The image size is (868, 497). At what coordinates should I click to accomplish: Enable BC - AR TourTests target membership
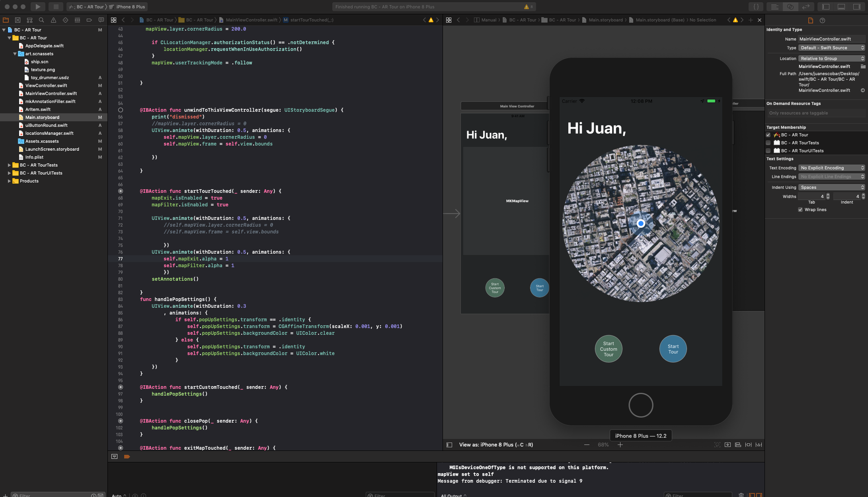pyautogui.click(x=768, y=143)
